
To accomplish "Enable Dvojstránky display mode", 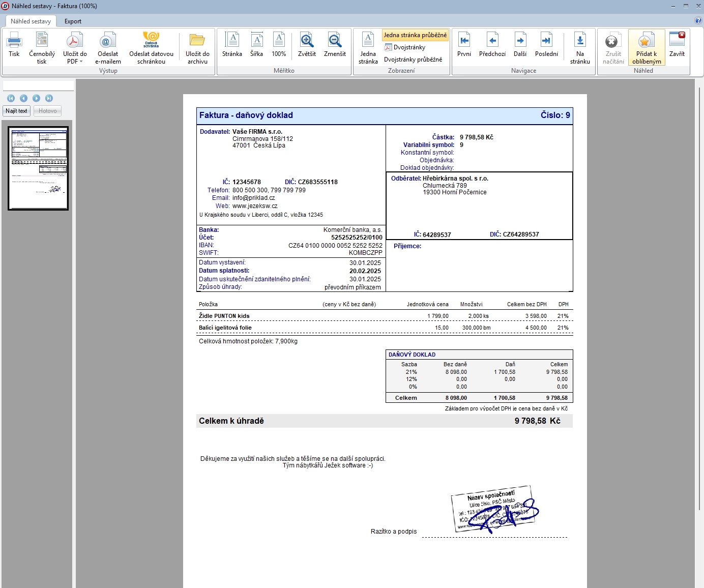I will point(404,47).
